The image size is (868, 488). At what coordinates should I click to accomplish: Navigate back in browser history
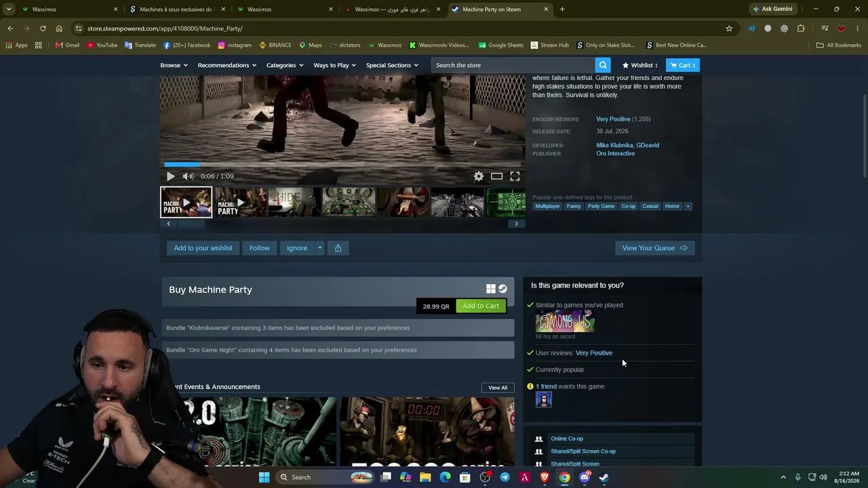[10, 28]
